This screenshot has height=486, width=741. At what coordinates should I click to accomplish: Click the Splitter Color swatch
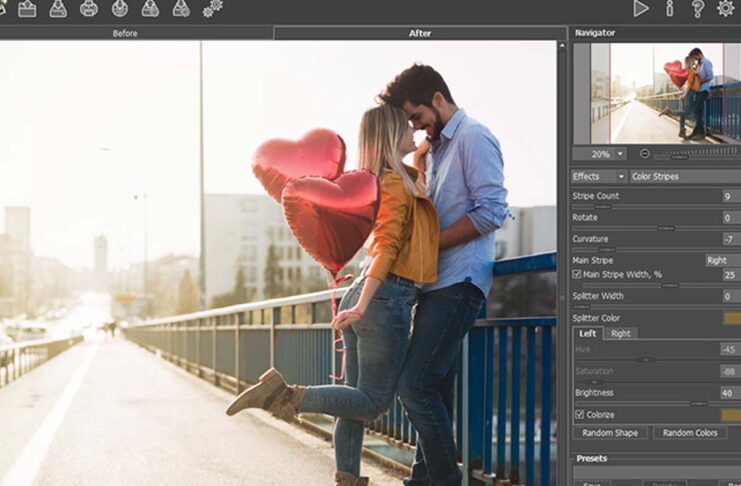pos(732,318)
